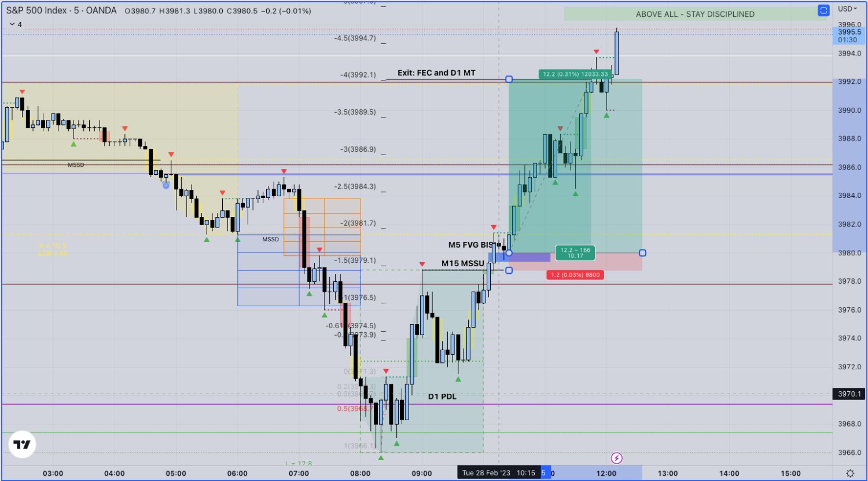Select the Exit: FEC and D1 MT label
Screen dimensions: 868x481
pyautogui.click(x=436, y=73)
